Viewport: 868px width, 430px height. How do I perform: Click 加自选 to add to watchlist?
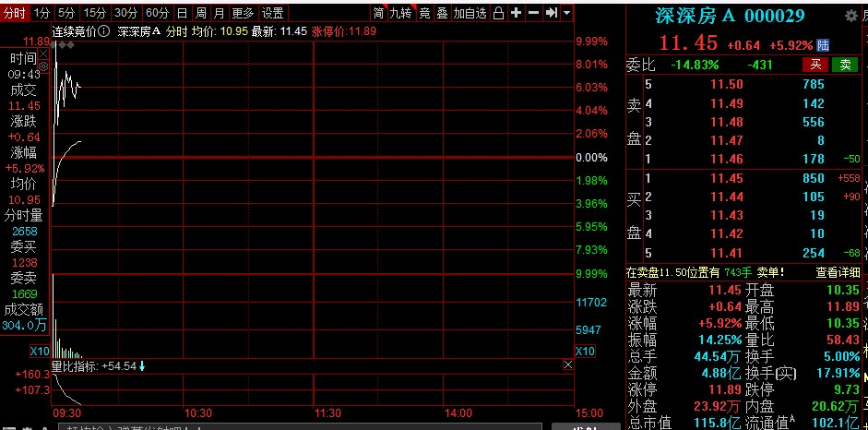click(x=470, y=13)
